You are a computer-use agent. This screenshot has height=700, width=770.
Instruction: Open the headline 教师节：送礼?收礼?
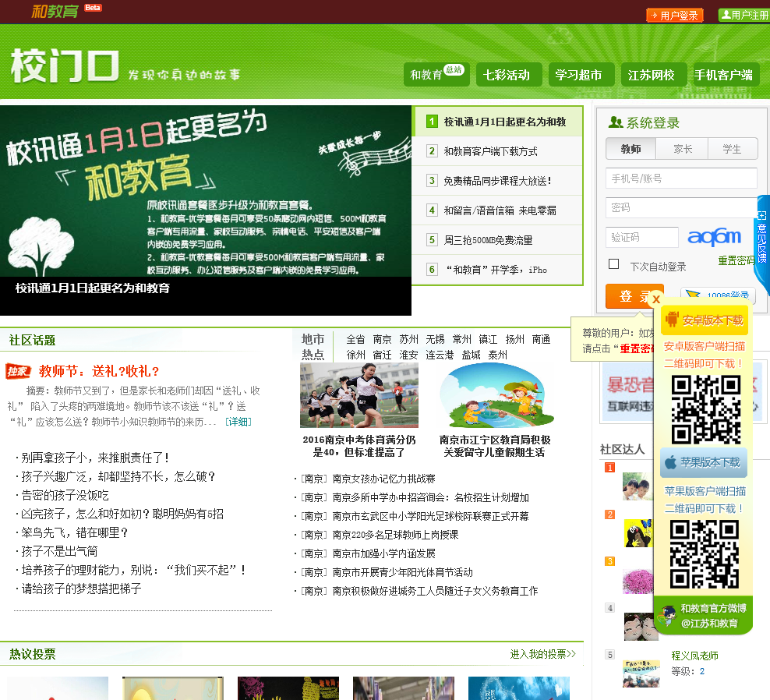point(99,371)
